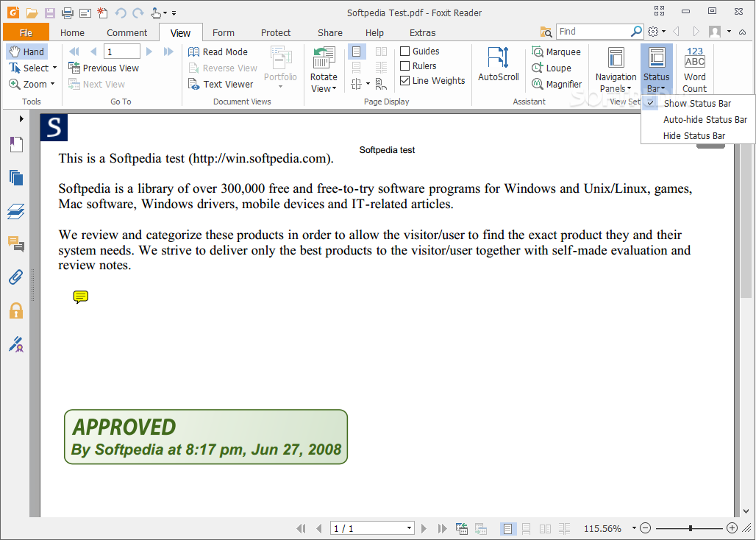Open the Attachments paperclip panel

pyautogui.click(x=16, y=277)
